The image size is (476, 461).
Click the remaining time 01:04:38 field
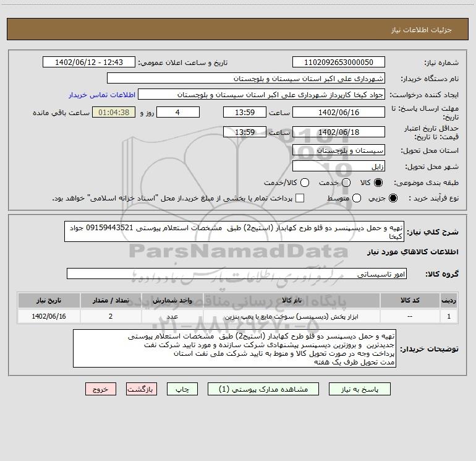114,112
